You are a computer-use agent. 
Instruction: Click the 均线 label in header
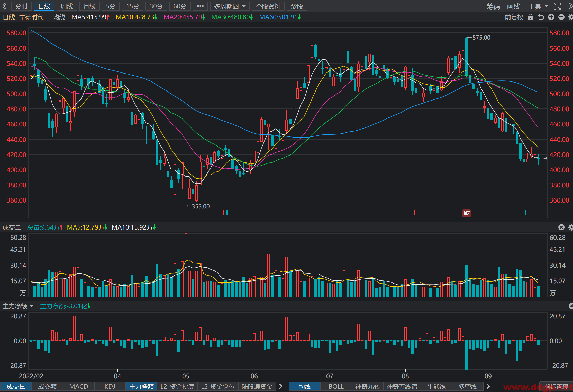(59, 17)
